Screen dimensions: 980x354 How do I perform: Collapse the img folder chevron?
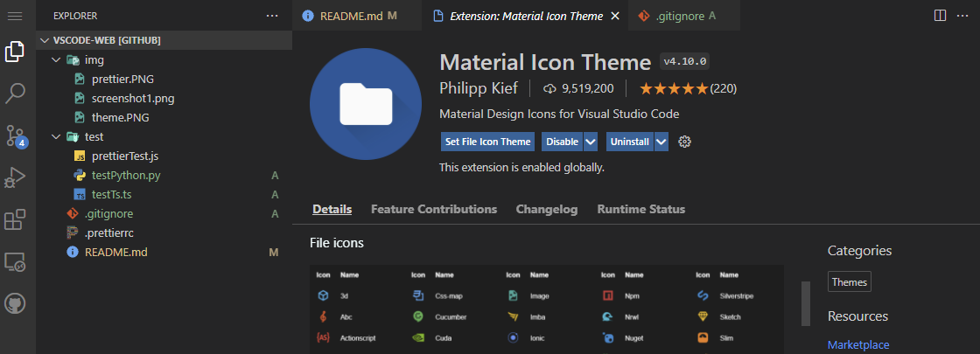(x=56, y=60)
